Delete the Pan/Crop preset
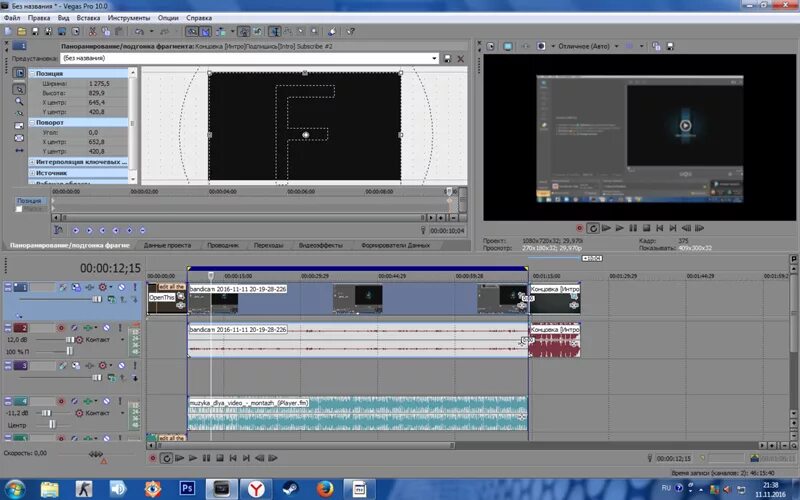The width and height of the screenshot is (800, 500). [461, 59]
